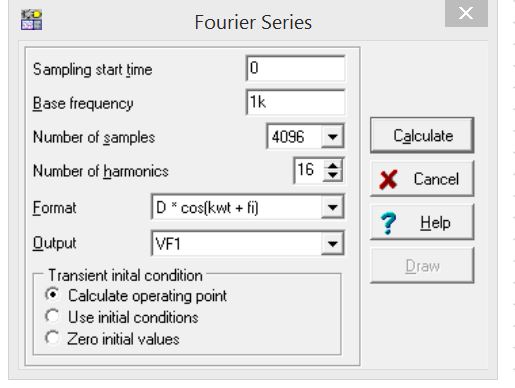Click the Cancel button label
Screen dimensions: 515x388
436,179
